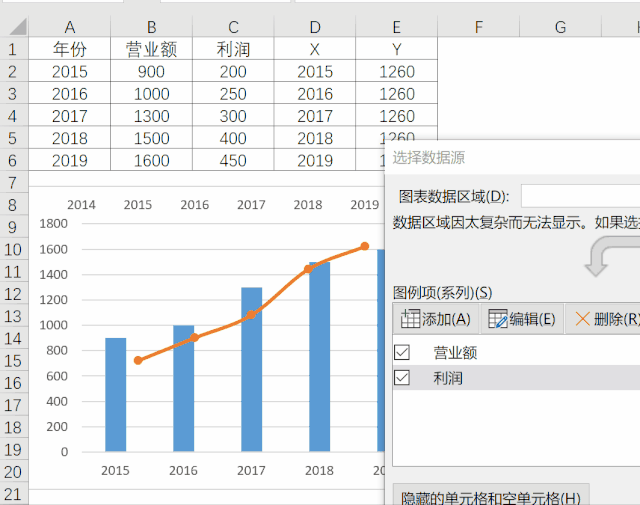Select the chart's top axis label 2014
The image size is (640, 505).
click(x=81, y=204)
